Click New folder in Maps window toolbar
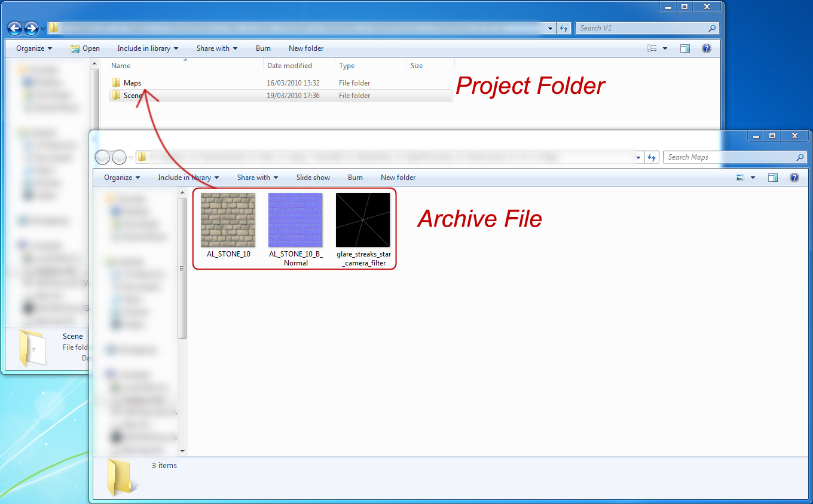 pos(398,178)
